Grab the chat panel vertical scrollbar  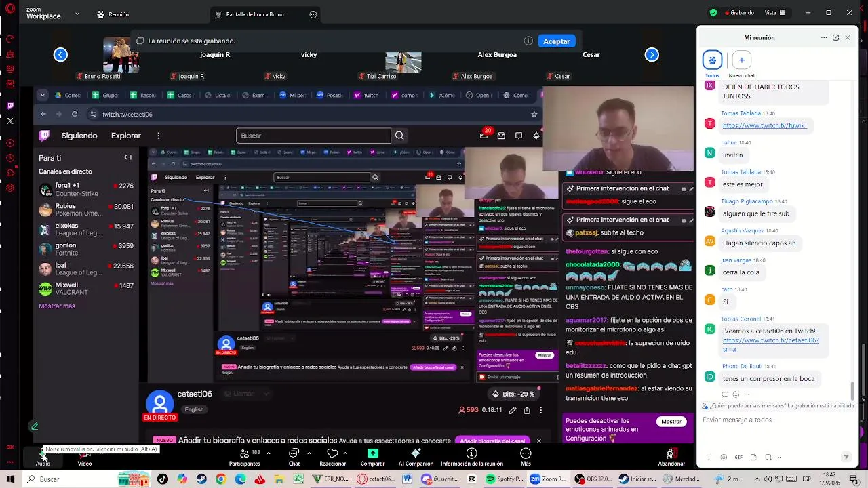(853, 391)
